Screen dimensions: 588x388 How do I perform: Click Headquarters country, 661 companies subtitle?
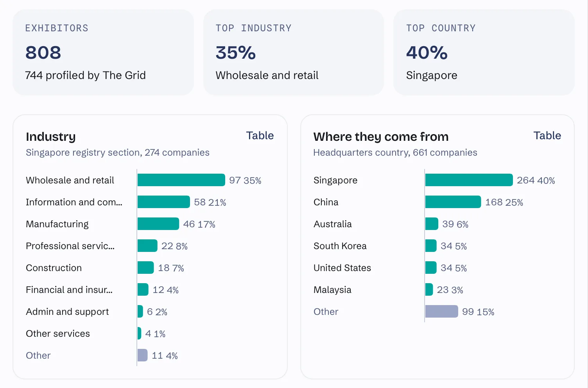[x=395, y=153]
